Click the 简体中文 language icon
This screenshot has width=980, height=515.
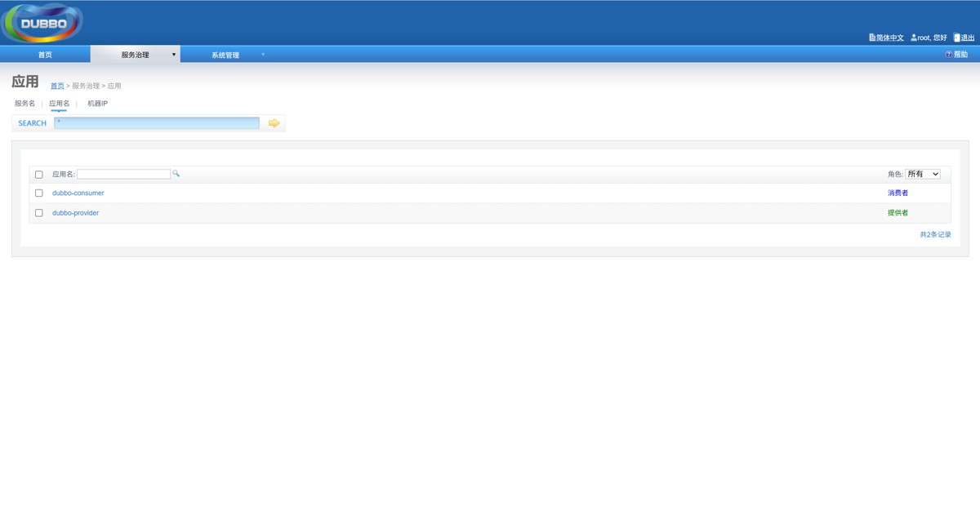pyautogui.click(x=872, y=38)
